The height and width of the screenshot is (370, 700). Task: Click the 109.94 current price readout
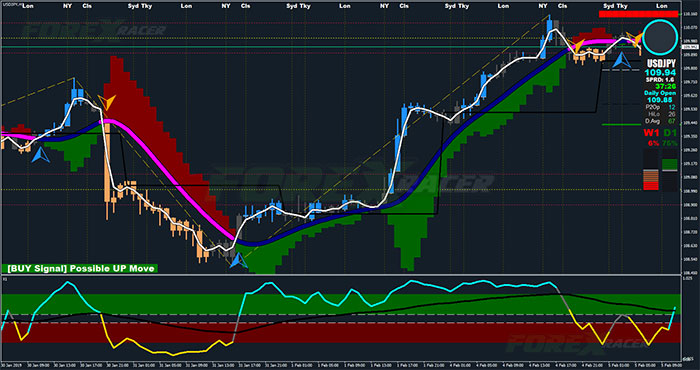[x=660, y=72]
